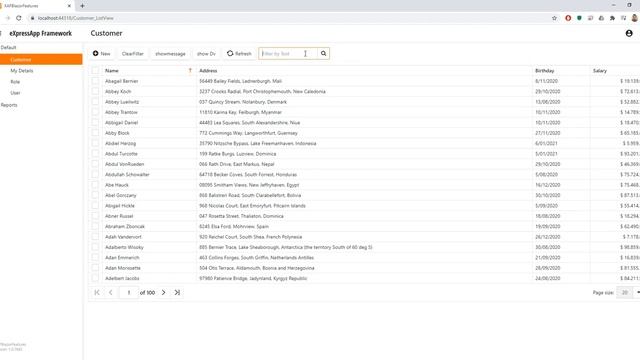
Task: Open User in the navigation
Action: pos(15,93)
